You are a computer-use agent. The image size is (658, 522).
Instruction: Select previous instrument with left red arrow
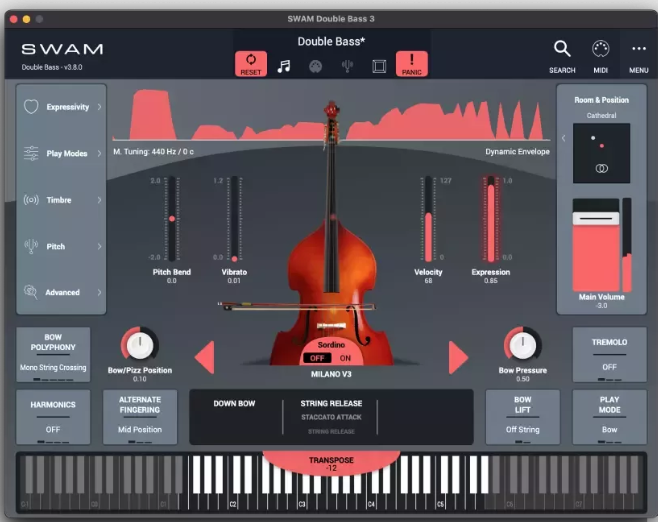coord(204,357)
